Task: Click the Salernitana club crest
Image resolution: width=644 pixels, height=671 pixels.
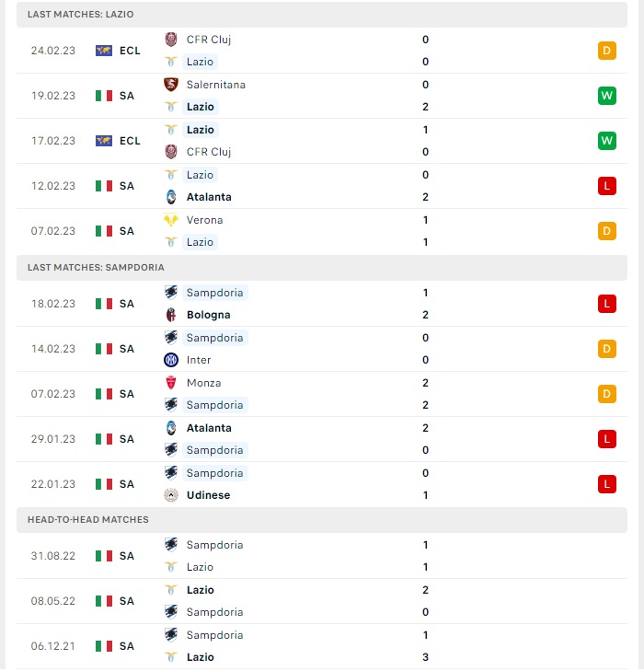Action: [x=171, y=85]
